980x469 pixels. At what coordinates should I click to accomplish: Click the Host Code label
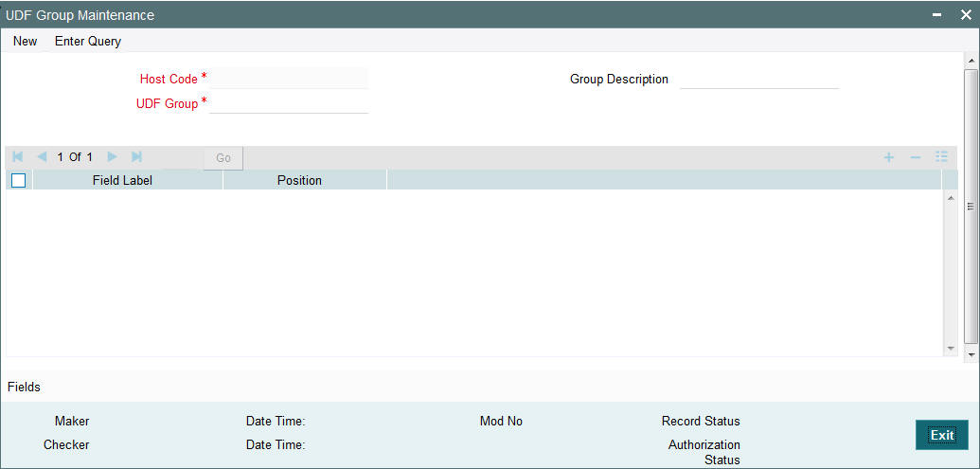(x=169, y=79)
